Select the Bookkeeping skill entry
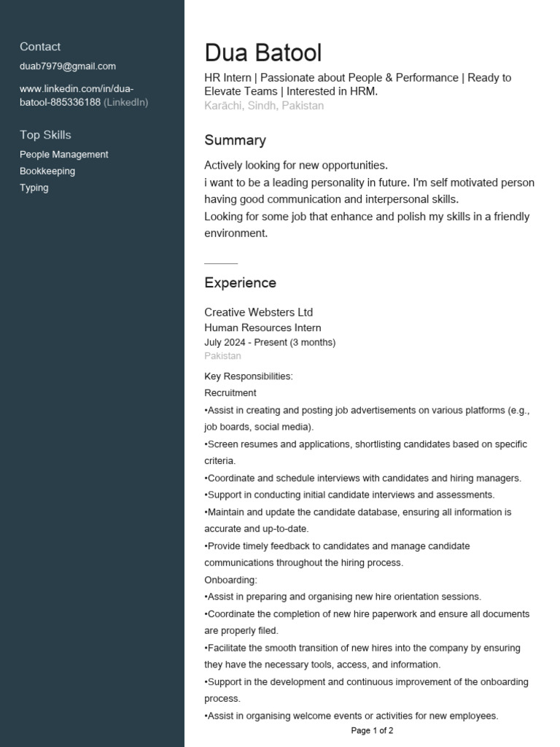560x747 pixels. pyautogui.click(x=47, y=171)
